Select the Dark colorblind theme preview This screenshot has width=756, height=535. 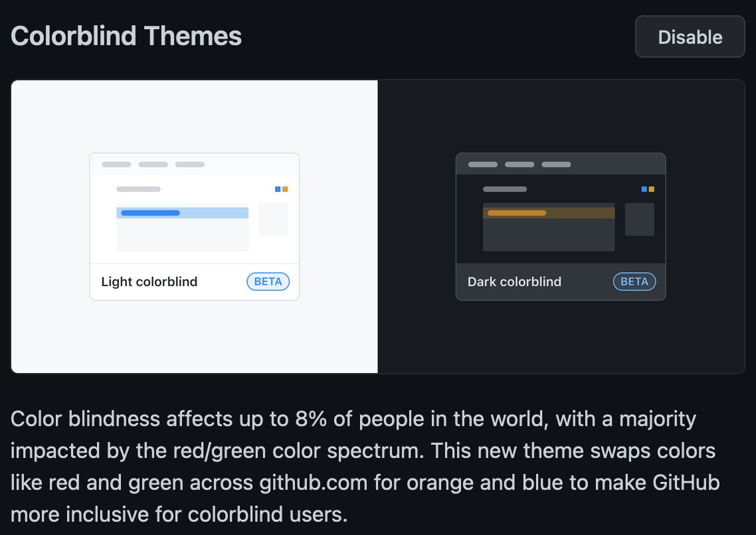click(x=561, y=227)
